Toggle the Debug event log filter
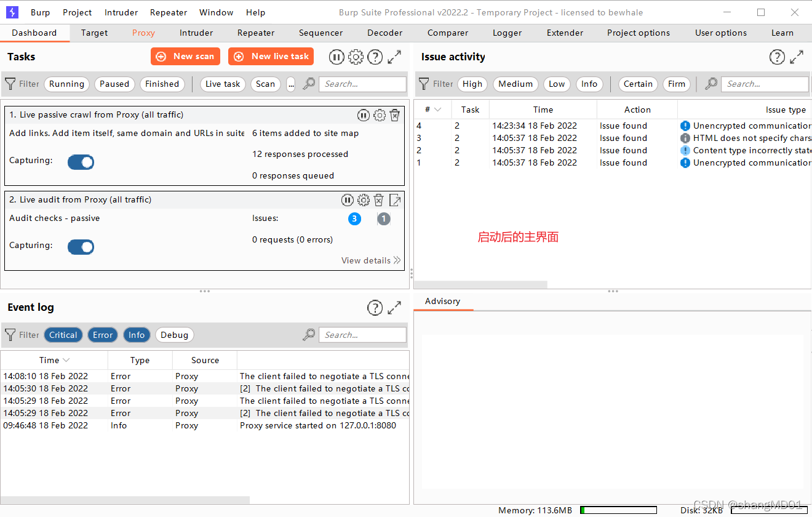The height and width of the screenshot is (517, 812). click(175, 335)
